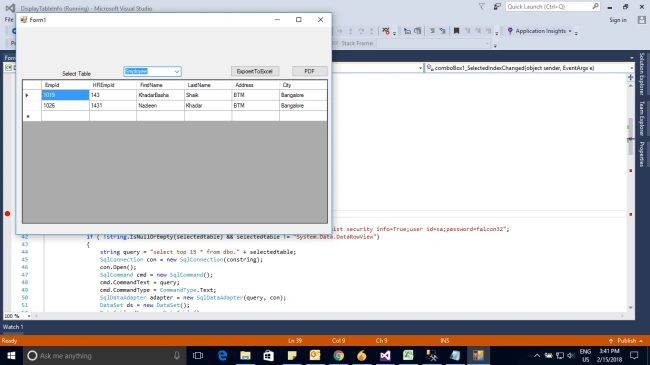Open the Outlook icon on the taskbar
The image size is (650, 365).
315,355
